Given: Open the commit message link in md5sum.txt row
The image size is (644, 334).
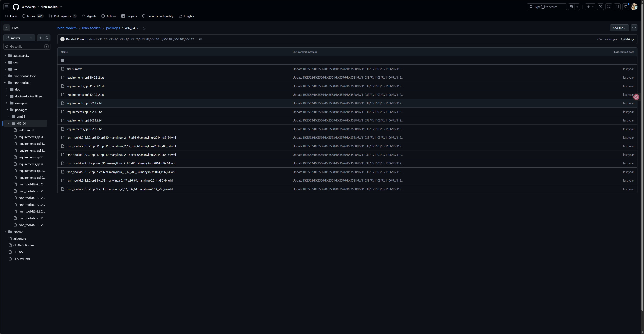Looking at the screenshot, I should [348, 69].
